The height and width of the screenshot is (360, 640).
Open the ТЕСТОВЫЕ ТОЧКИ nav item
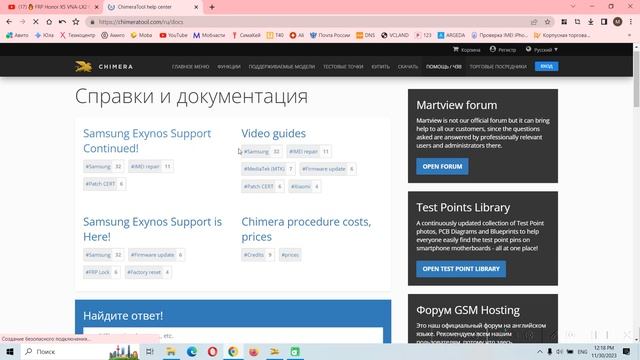pos(343,67)
